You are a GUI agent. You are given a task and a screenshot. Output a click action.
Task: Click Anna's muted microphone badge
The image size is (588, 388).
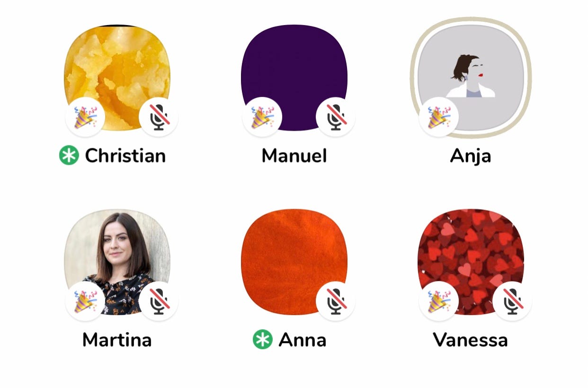click(x=336, y=301)
